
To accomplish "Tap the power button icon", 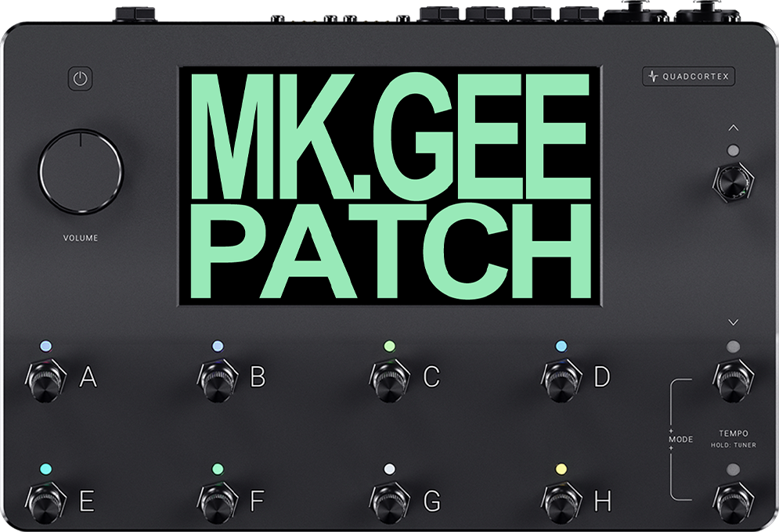I will 80,78.
